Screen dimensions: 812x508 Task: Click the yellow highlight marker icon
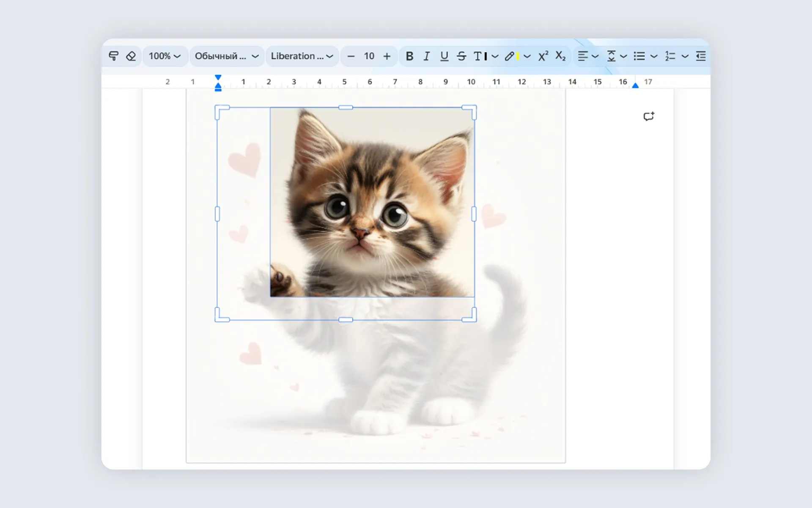tap(511, 56)
